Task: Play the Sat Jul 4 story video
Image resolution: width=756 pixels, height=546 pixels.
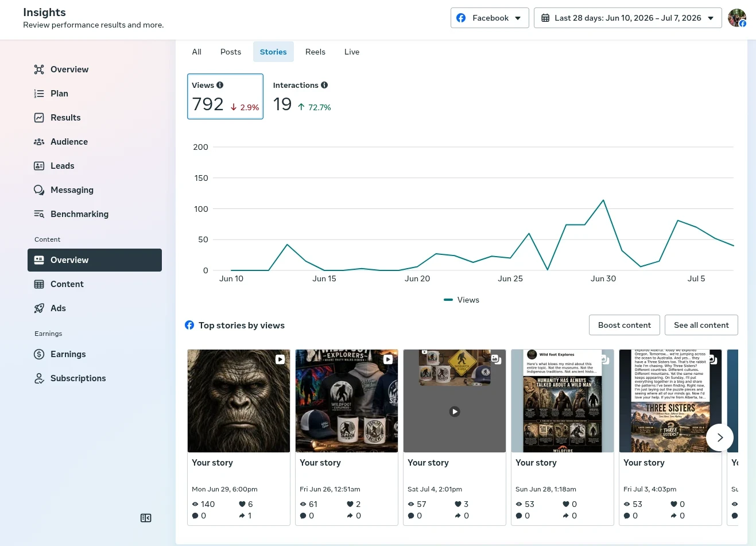Action: 455,412
